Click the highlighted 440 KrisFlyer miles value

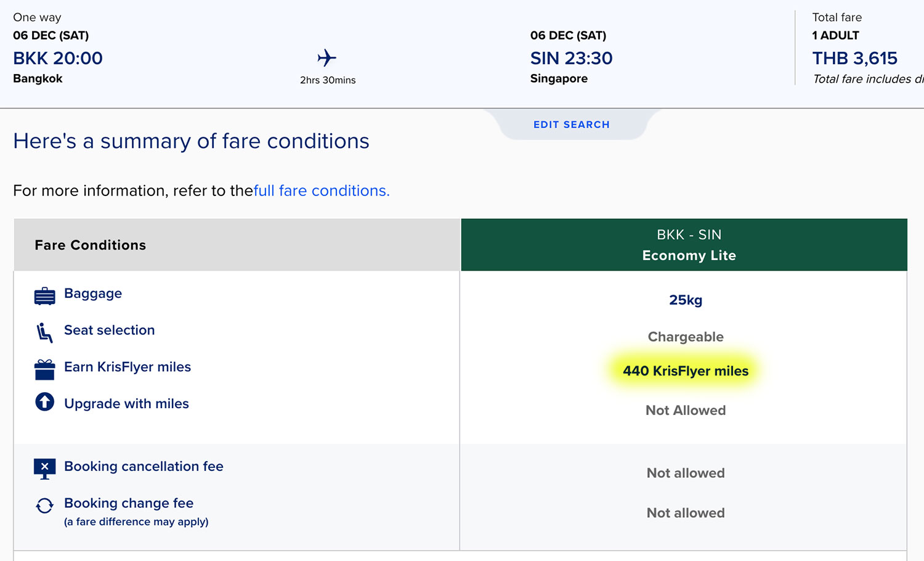pyautogui.click(x=686, y=371)
